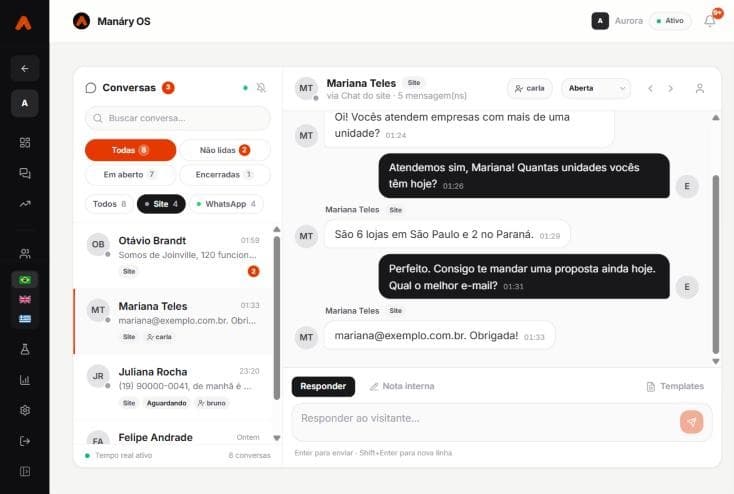Screen dimensions: 734x494
Task: Click message 'mariana@exemplo.com.br. Obrigada!'
Action: coord(439,336)
